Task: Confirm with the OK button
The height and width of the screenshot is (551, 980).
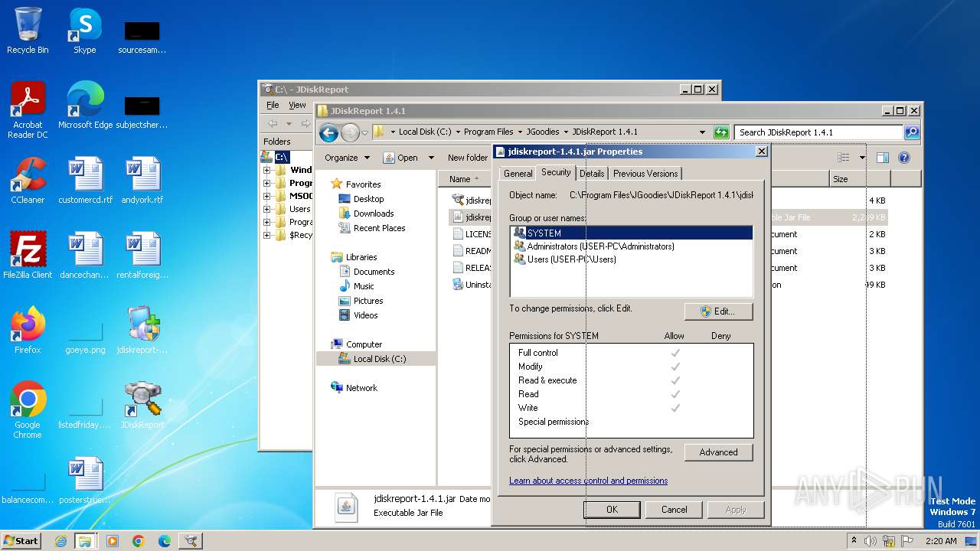Action: (x=612, y=510)
